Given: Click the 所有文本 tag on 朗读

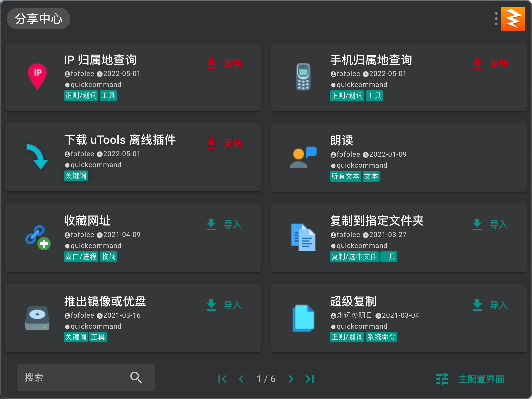Looking at the screenshot, I should click(x=345, y=176).
